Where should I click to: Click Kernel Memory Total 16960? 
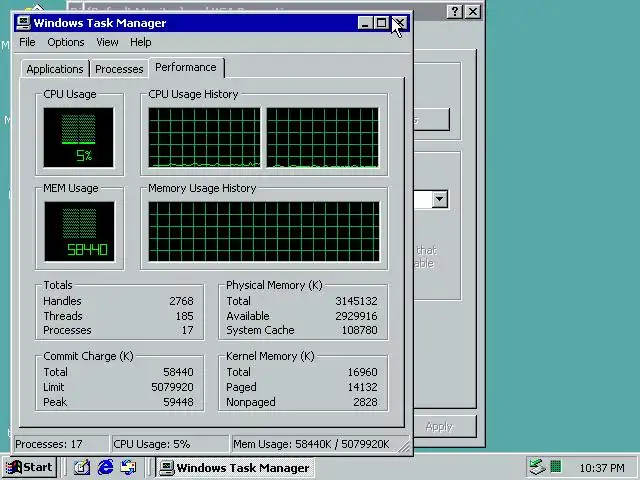[x=362, y=372]
